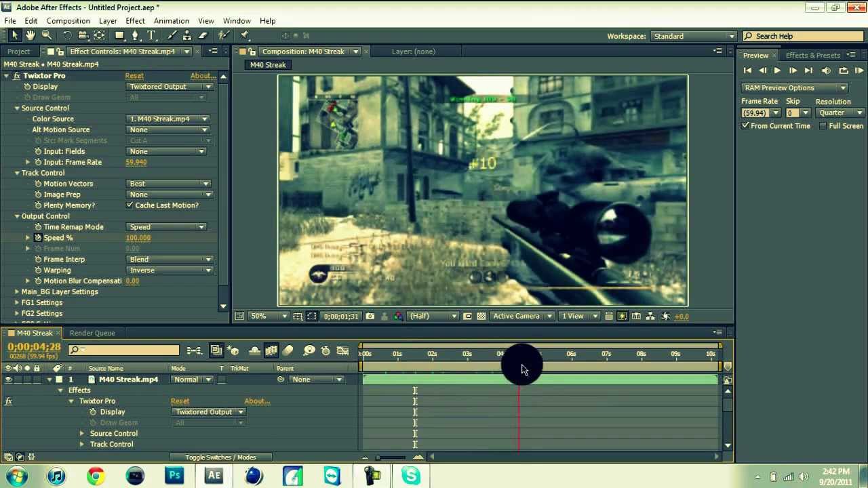Open Skype from the taskbar
Screen dimensions: 868x488
pos(411,476)
